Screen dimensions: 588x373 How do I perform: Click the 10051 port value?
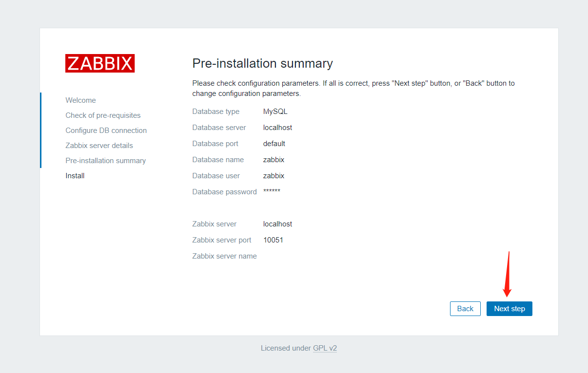[x=273, y=240]
